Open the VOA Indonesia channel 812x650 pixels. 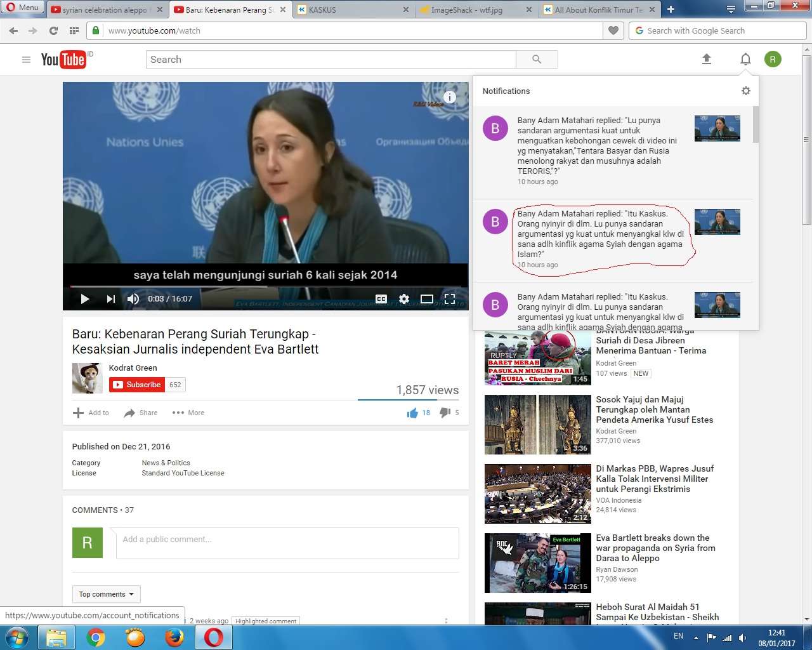619,500
